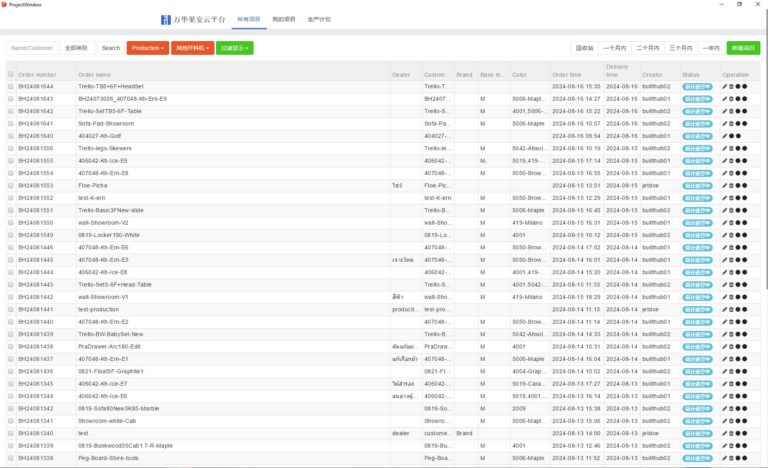The width and height of the screenshot is (768, 468).
Task: Click the platform logo icon in the header
Action: click(166, 19)
